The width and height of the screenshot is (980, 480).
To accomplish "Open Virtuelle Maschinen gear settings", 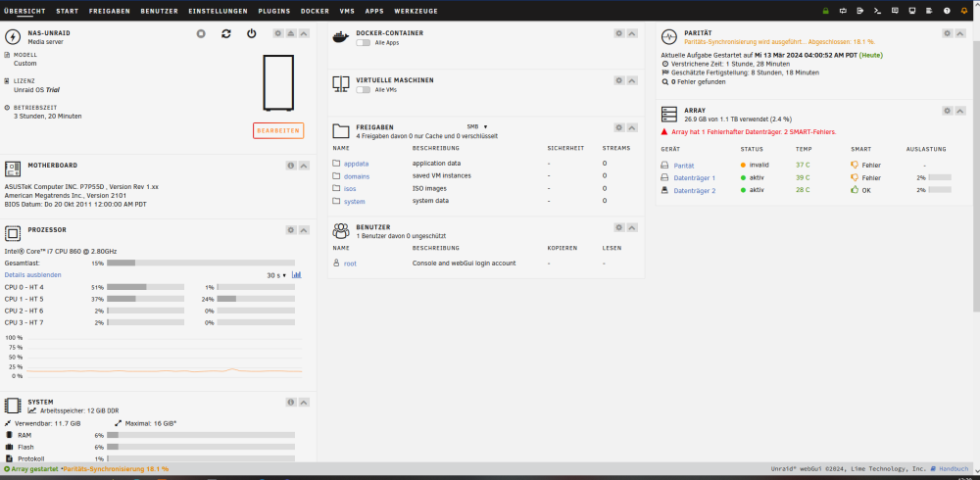I will (618, 80).
